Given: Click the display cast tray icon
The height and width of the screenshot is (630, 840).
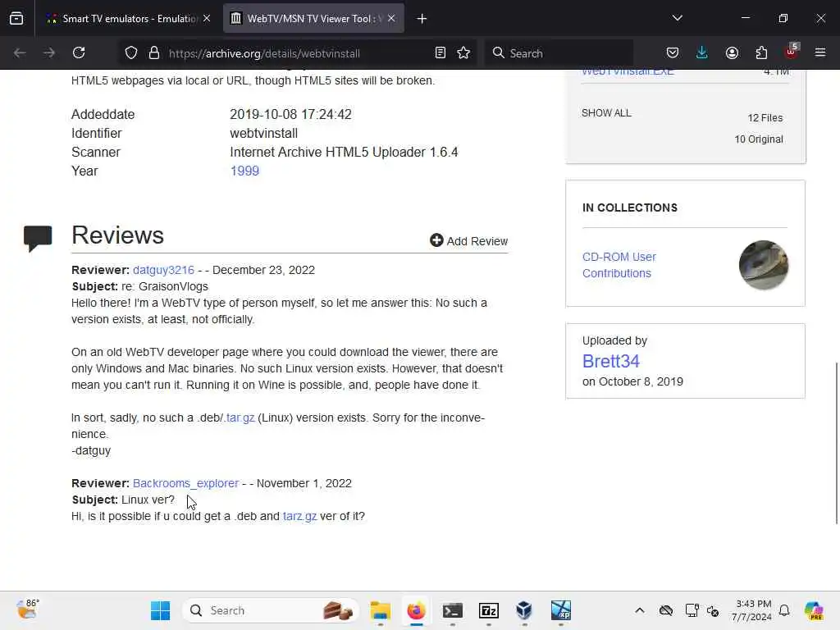Looking at the screenshot, I should click(x=692, y=610).
